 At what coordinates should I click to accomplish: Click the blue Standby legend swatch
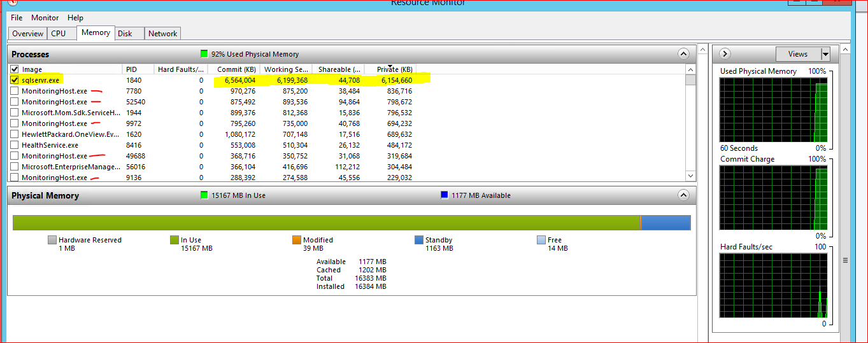pyautogui.click(x=418, y=240)
